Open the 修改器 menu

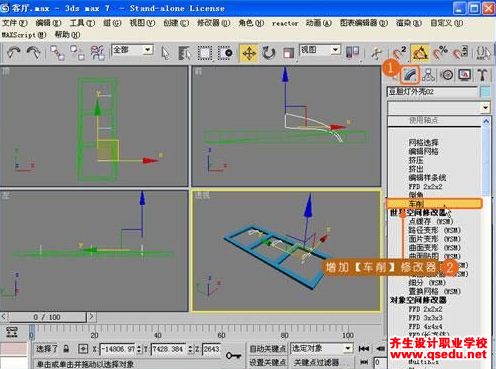coord(213,23)
